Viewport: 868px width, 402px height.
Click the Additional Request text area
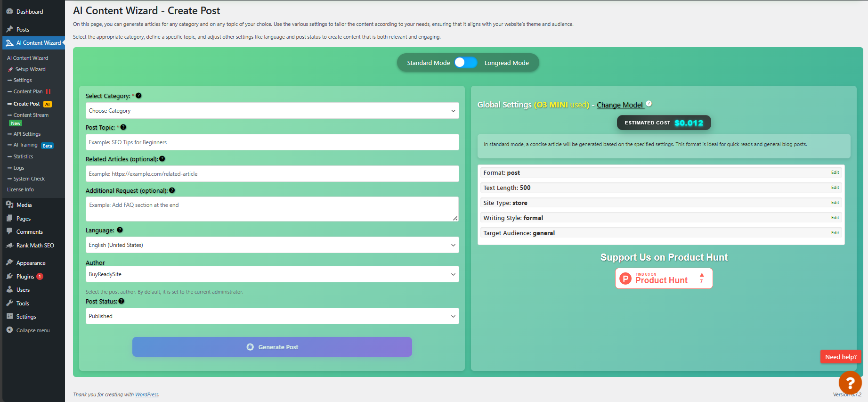pos(272,209)
